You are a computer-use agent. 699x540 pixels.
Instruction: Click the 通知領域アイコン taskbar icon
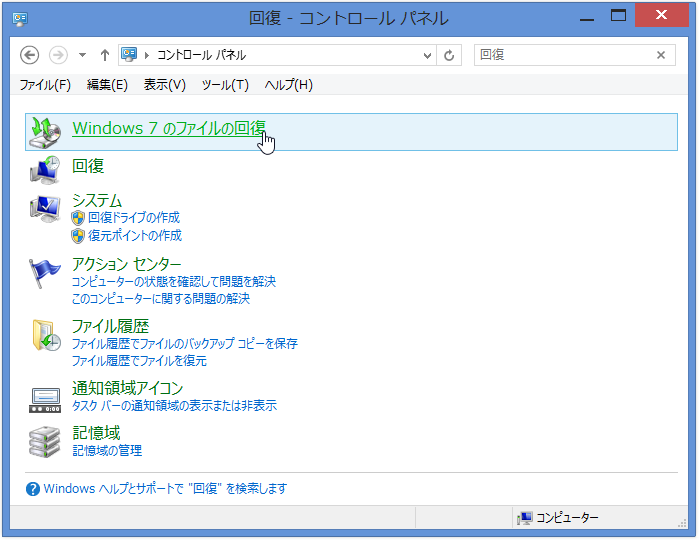point(45,400)
